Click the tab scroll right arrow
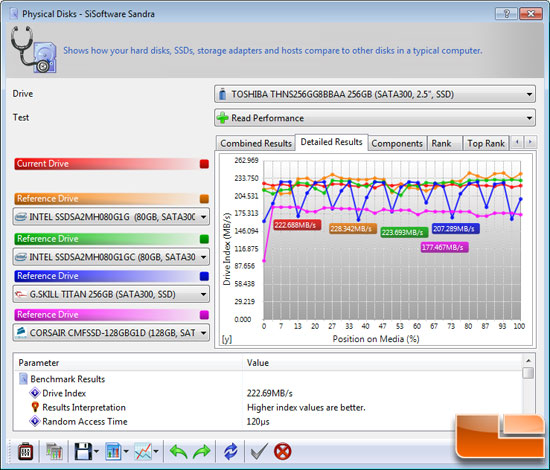The image size is (550, 470). tap(530, 142)
